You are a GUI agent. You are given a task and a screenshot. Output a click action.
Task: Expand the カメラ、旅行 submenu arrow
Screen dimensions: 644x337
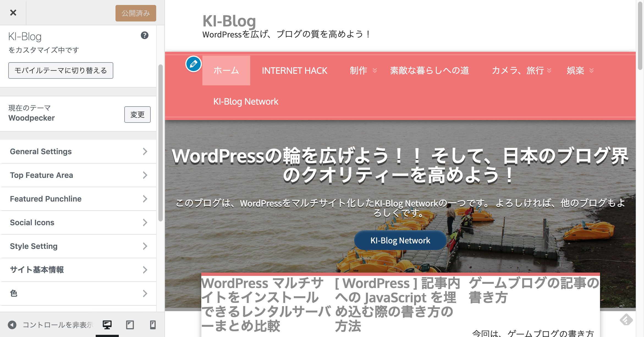549,71
